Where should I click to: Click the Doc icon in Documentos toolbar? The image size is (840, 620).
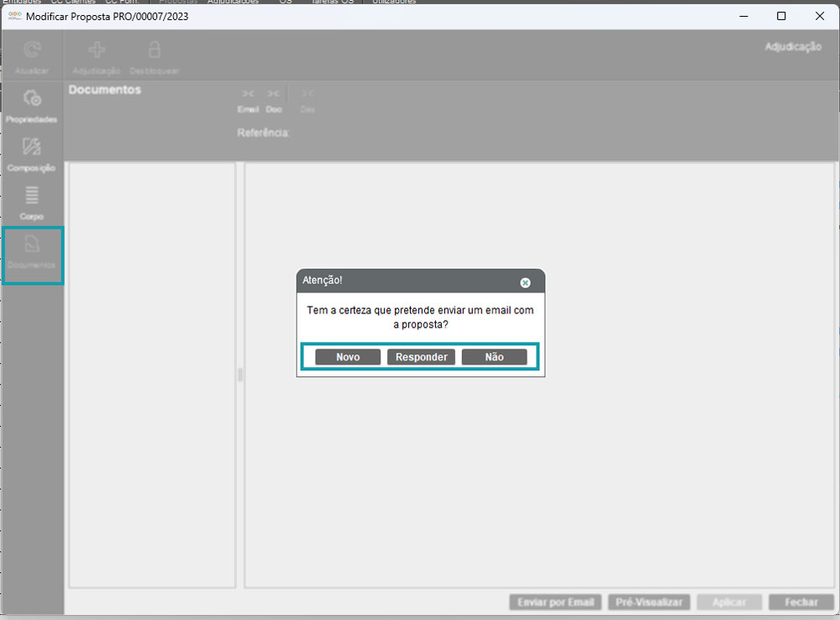coord(274,94)
